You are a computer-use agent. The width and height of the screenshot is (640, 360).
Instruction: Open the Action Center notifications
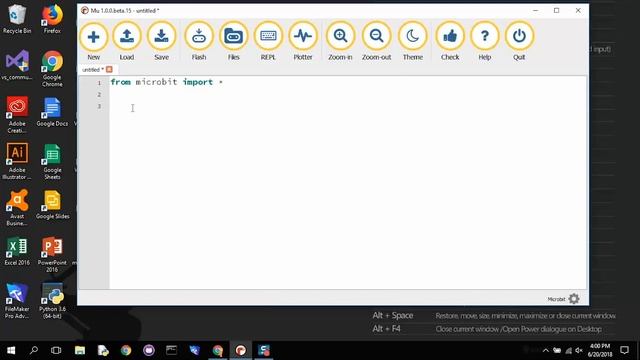coord(624,350)
